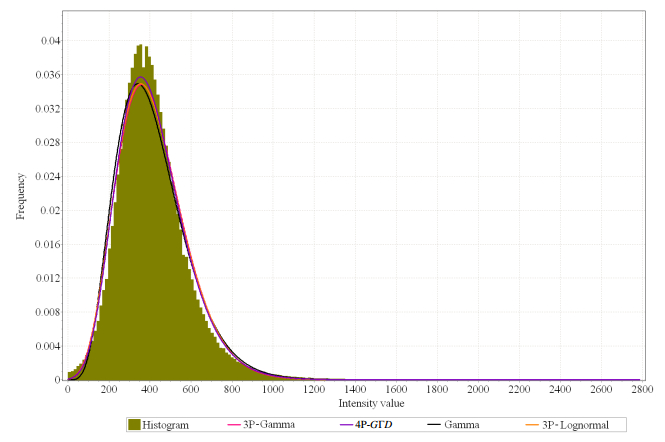Viewport: 665px width, 442px height.
Task: Click the 0.02 y-axis tick label
Action: point(50,211)
